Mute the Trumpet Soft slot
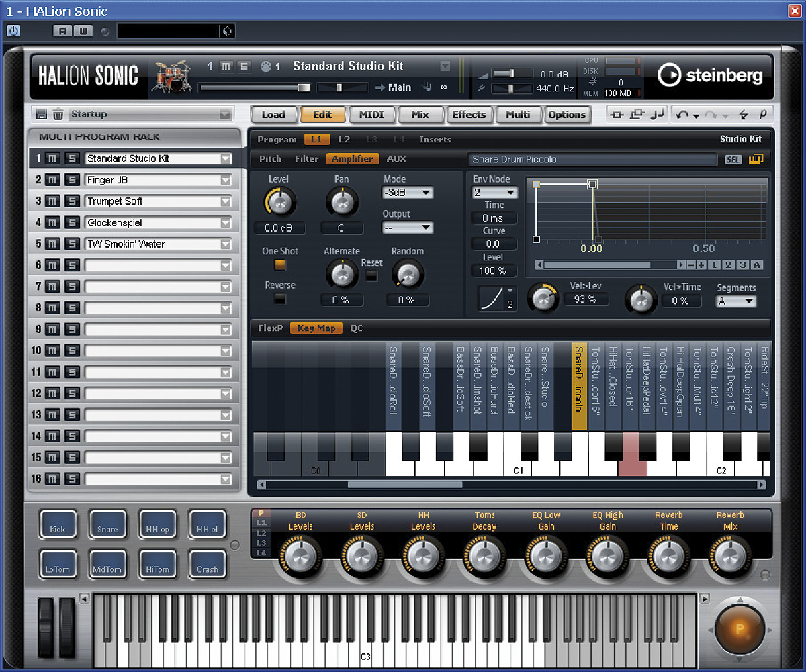 pyautogui.click(x=52, y=201)
